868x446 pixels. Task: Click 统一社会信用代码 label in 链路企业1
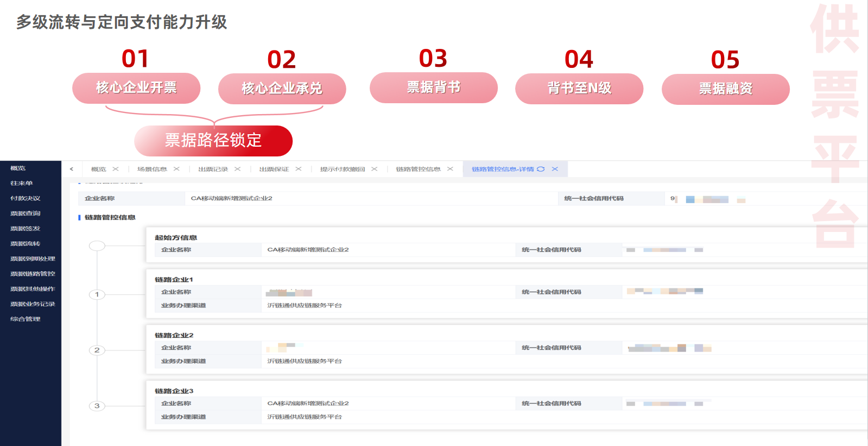[x=552, y=292]
